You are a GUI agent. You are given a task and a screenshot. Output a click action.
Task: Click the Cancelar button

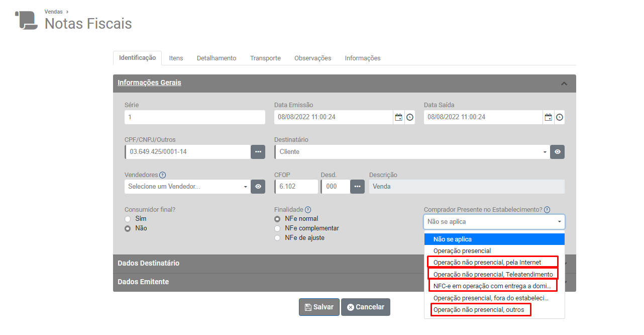tap(366, 307)
